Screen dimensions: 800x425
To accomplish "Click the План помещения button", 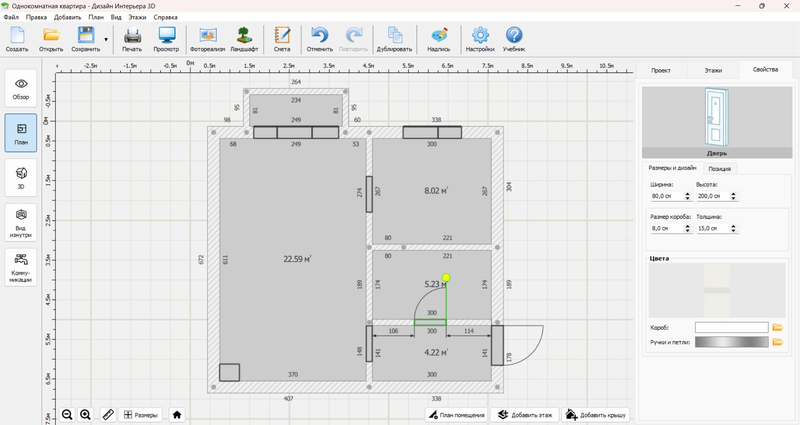I will tap(456, 415).
